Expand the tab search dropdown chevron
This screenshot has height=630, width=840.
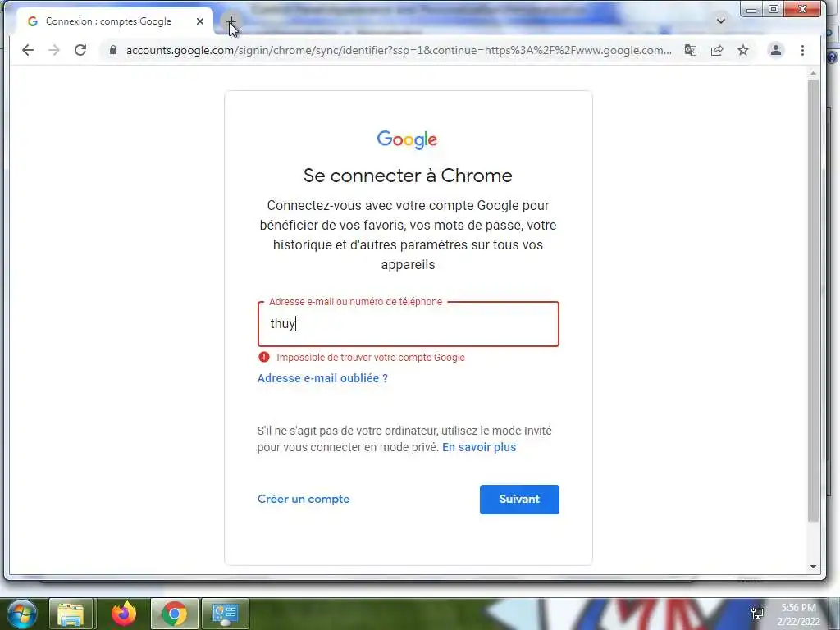click(720, 21)
